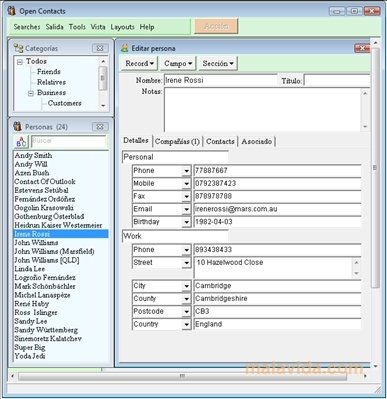The image size is (387, 399).
Task: Collapse the Todos tree node
Action: click(20, 62)
